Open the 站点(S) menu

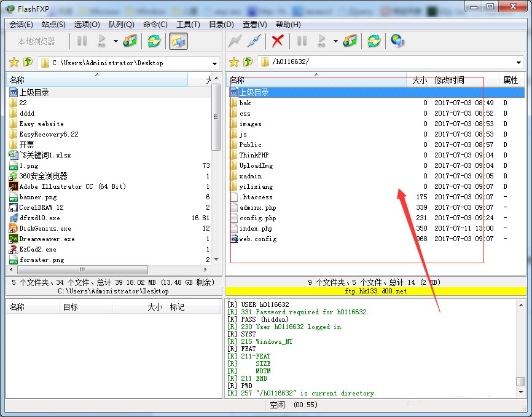point(53,24)
